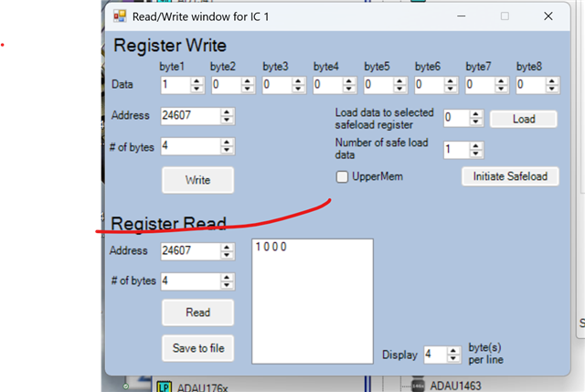
Task: Increase Display bytes per line value
Action: coord(453,351)
